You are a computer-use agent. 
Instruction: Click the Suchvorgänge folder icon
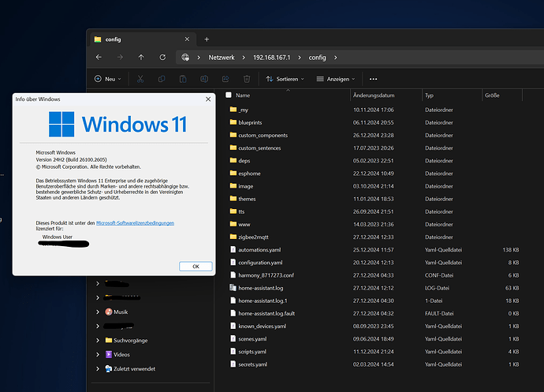click(109, 340)
